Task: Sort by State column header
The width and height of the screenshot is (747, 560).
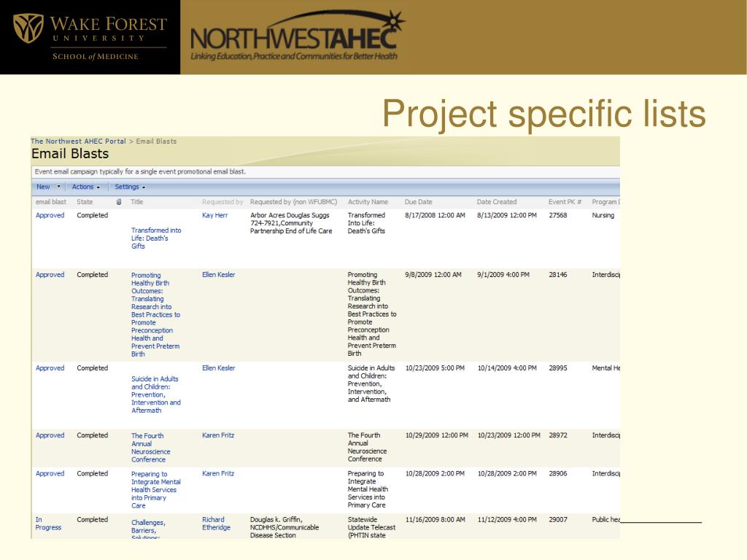Action: tap(85, 202)
